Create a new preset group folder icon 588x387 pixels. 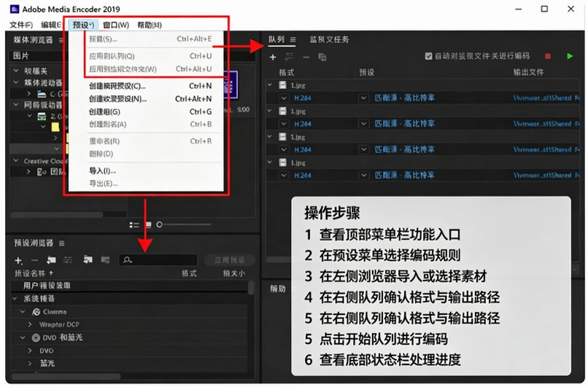click(51, 259)
